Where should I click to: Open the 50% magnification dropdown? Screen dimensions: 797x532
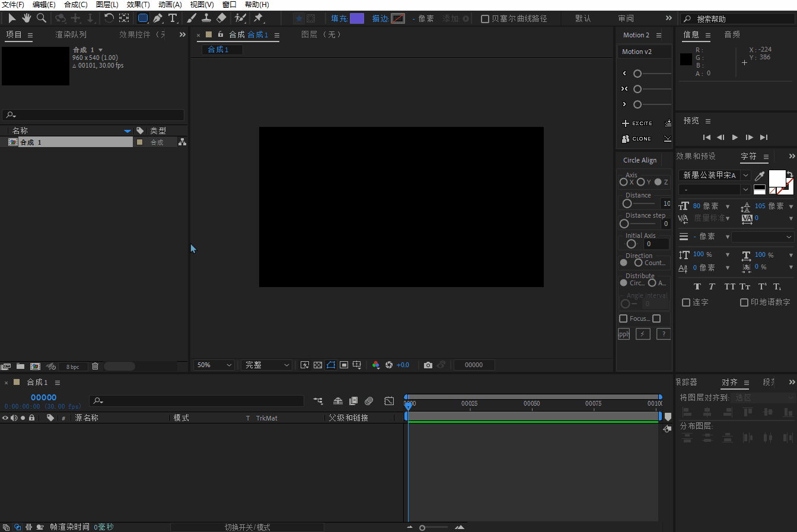click(x=214, y=365)
